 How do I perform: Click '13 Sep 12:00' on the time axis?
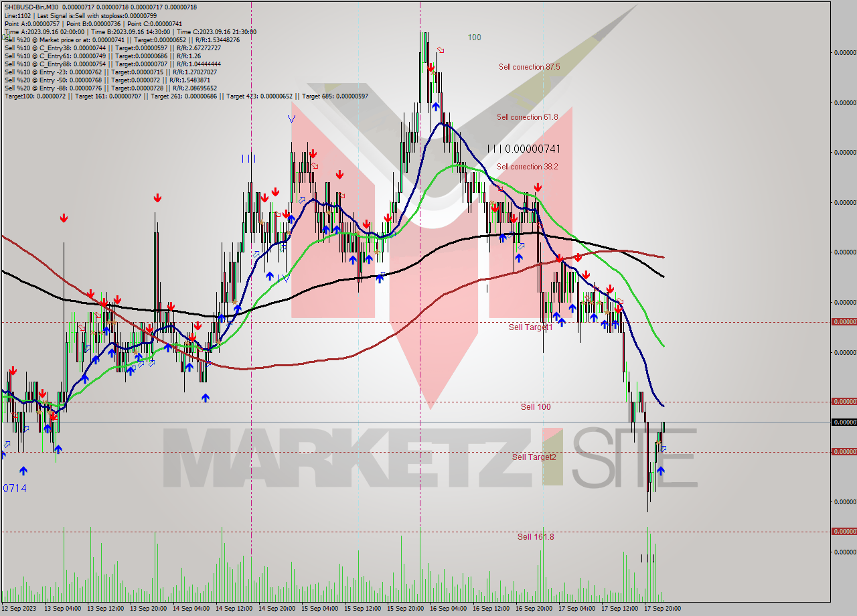[x=106, y=609]
